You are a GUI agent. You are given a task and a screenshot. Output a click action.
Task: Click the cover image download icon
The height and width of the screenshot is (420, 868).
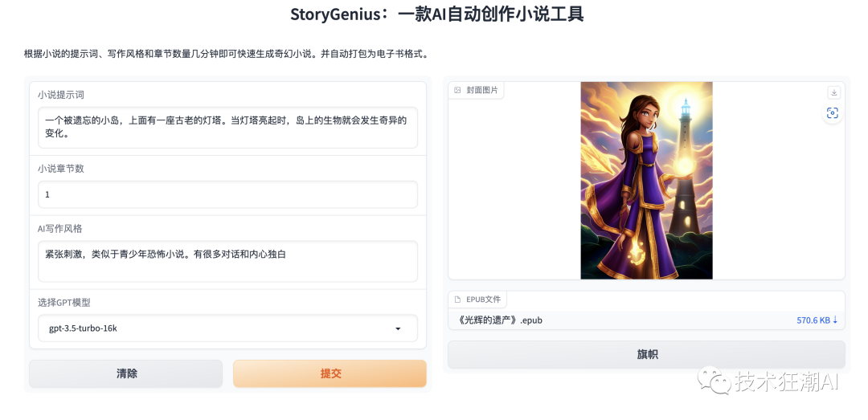(x=833, y=92)
